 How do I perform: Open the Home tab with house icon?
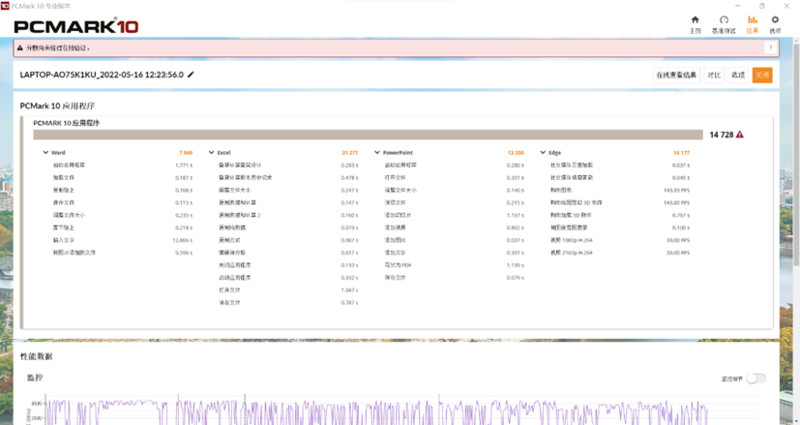click(x=695, y=24)
